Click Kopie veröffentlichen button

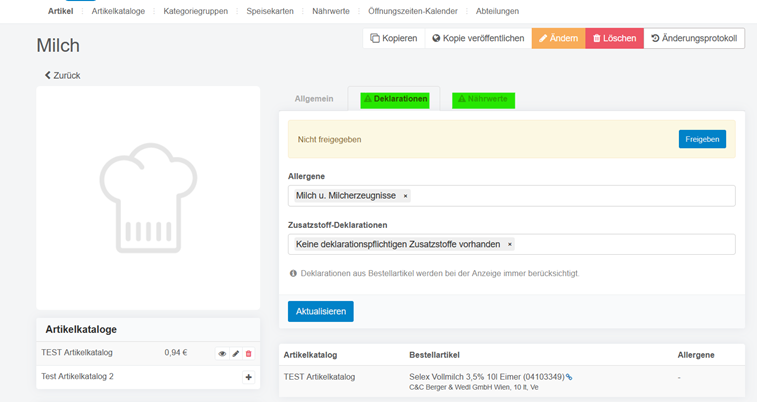[x=478, y=38]
